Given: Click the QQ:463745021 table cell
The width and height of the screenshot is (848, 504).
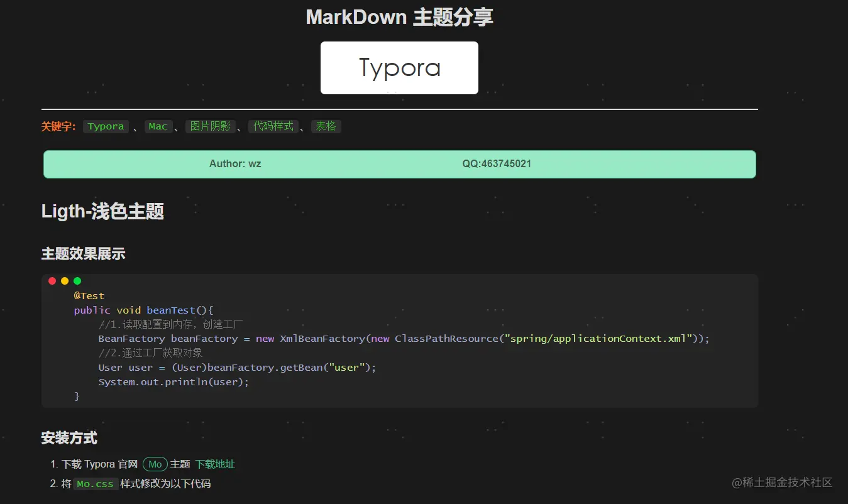Looking at the screenshot, I should click(x=497, y=164).
